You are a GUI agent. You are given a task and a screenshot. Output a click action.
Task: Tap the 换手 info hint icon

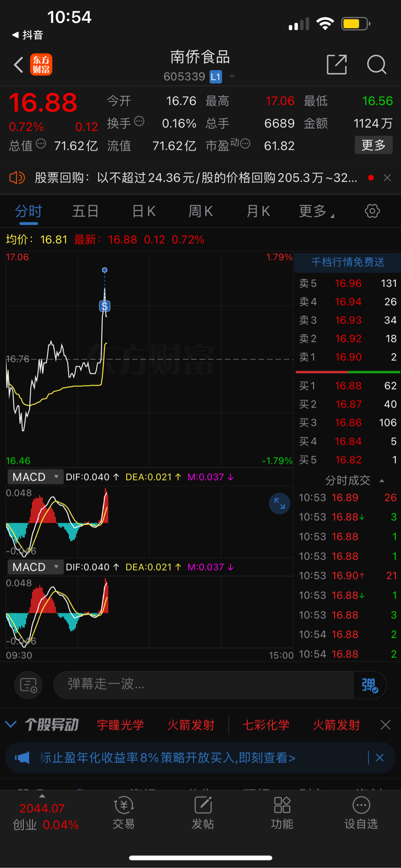(x=139, y=122)
